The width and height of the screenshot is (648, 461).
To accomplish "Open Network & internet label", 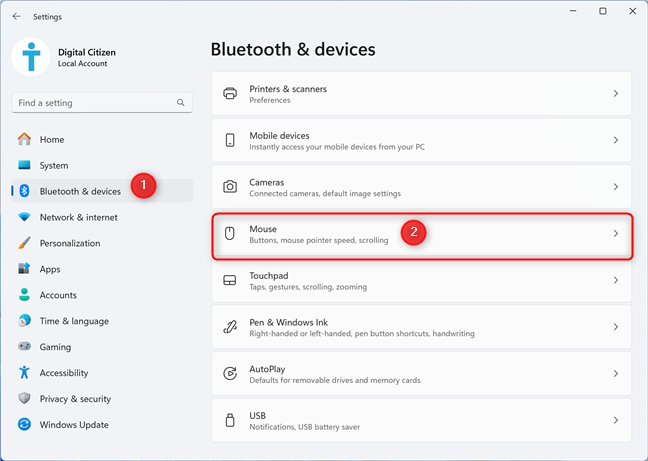I will [x=79, y=217].
